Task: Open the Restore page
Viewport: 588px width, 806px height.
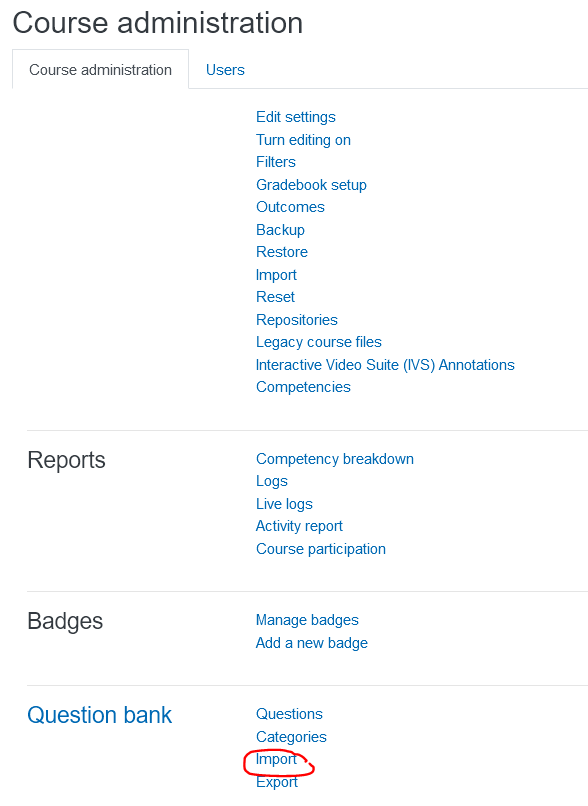Action: point(282,252)
